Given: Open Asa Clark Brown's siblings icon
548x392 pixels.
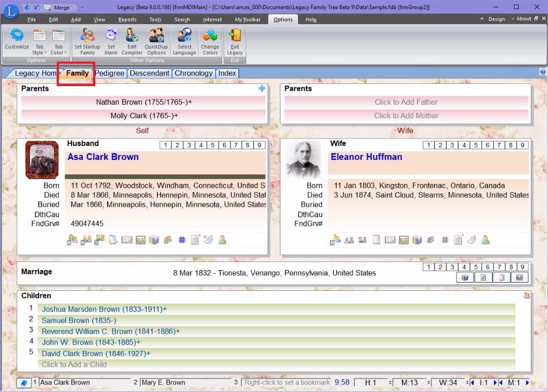Looking at the screenshot, I should (x=99, y=240).
